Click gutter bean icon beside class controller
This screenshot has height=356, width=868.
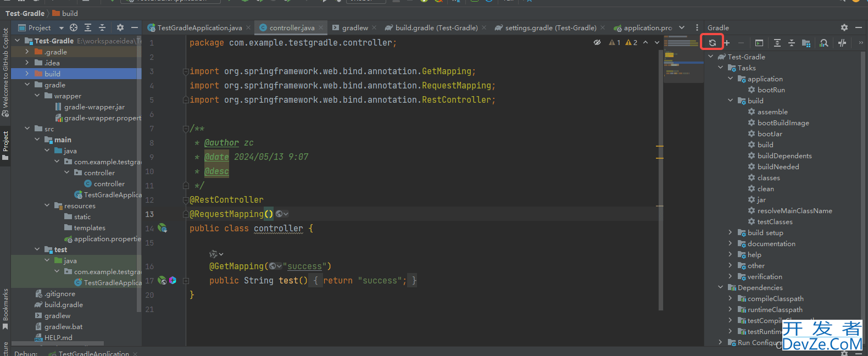(163, 227)
